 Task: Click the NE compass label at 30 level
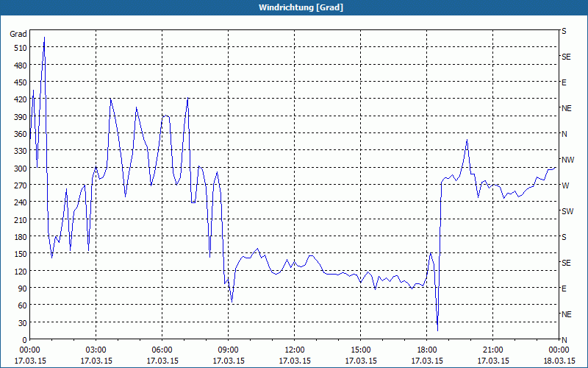click(566, 314)
